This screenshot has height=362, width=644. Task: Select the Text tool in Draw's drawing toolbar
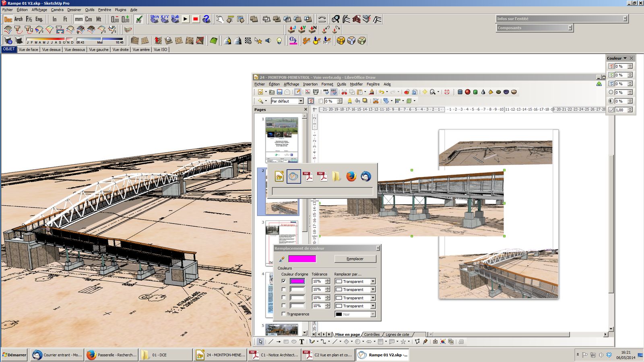pos(301,341)
